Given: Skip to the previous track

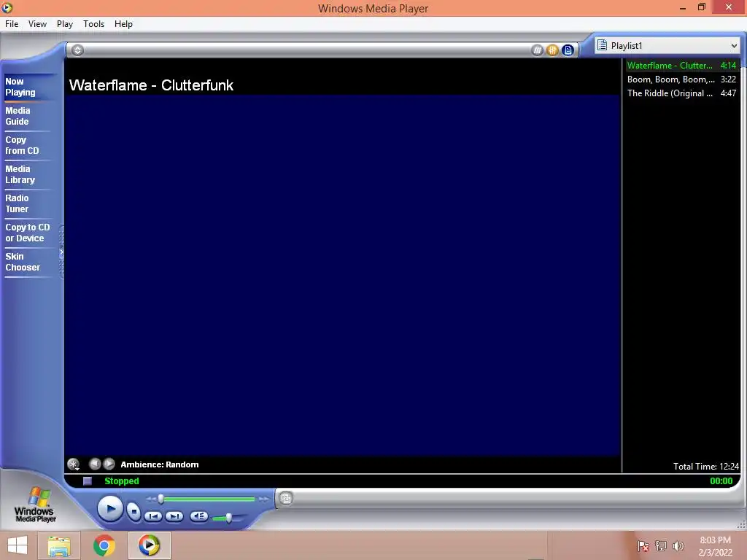Looking at the screenshot, I should click(153, 516).
